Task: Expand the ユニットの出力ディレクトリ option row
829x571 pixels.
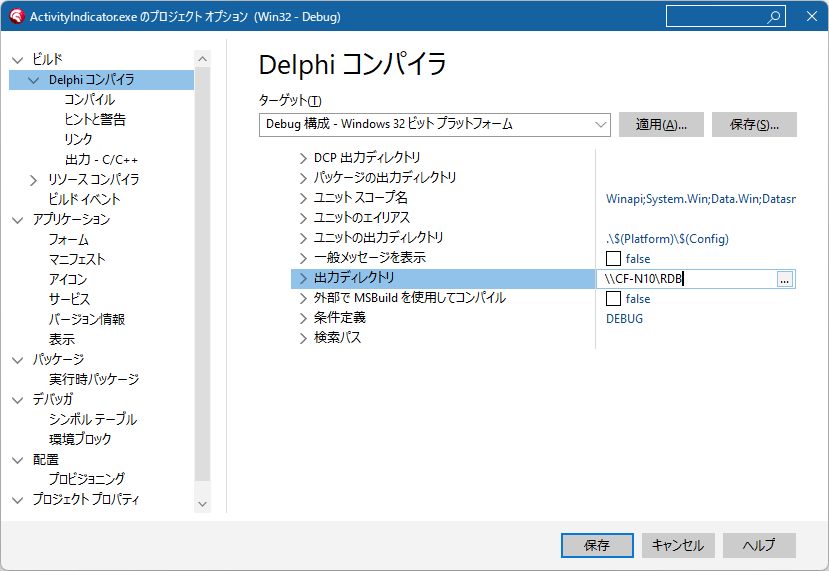Action: [x=303, y=238]
